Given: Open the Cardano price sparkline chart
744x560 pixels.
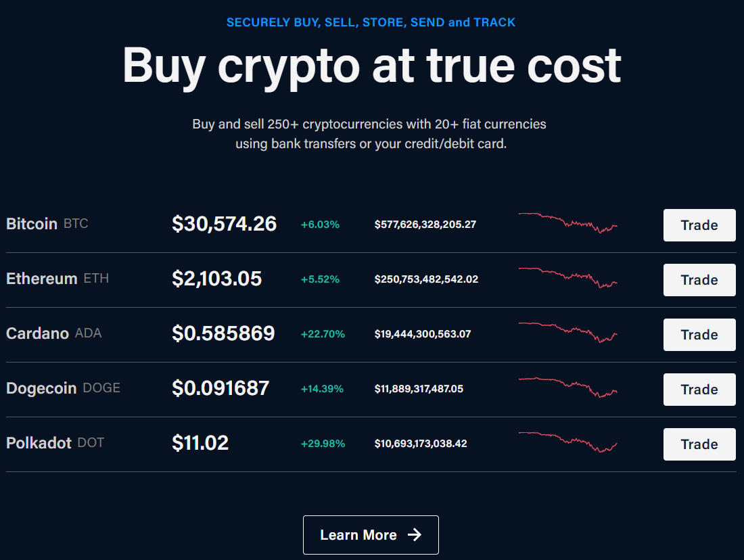Looking at the screenshot, I should pyautogui.click(x=568, y=332).
